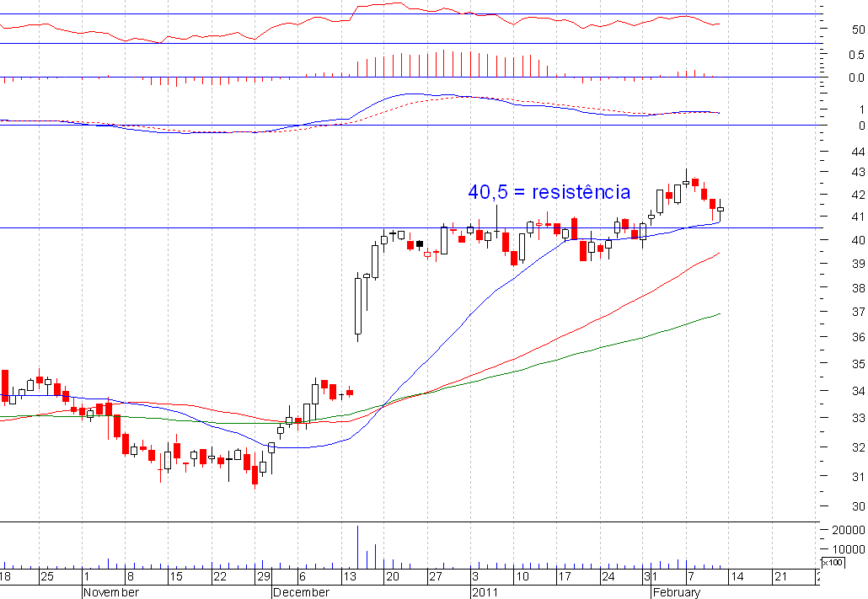Click the 41 price axis label

click(858, 217)
